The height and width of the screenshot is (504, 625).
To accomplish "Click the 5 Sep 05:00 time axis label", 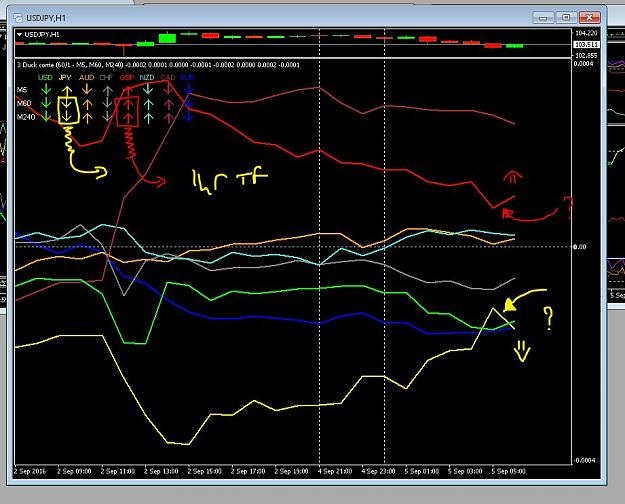I will coord(509,471).
